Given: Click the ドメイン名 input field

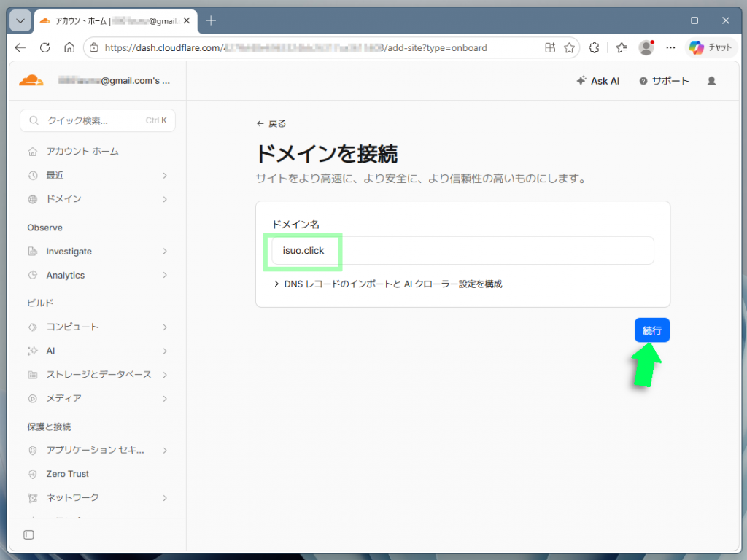Looking at the screenshot, I should point(462,251).
